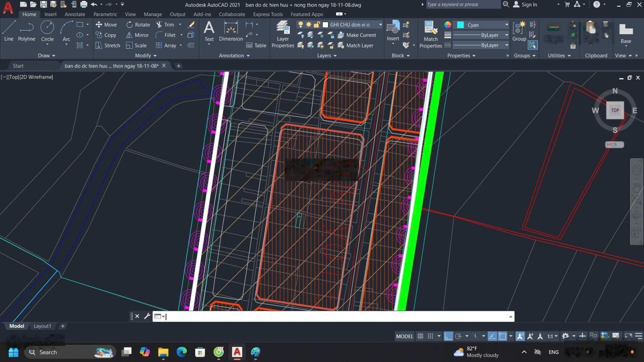Select the Match Properties tool
This screenshot has width=644, height=362.
coord(430,35)
